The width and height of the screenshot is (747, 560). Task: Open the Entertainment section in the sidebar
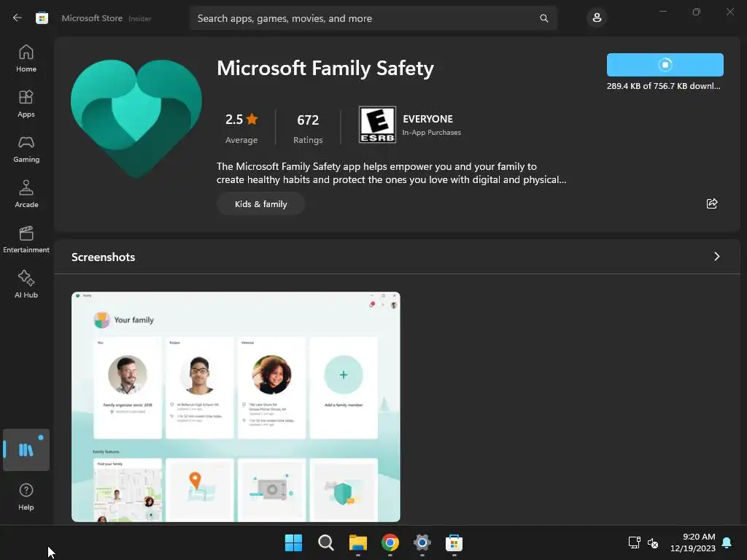tap(26, 239)
